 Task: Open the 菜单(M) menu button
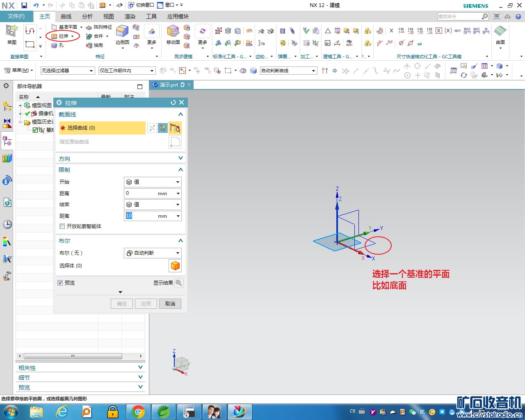coord(18,70)
